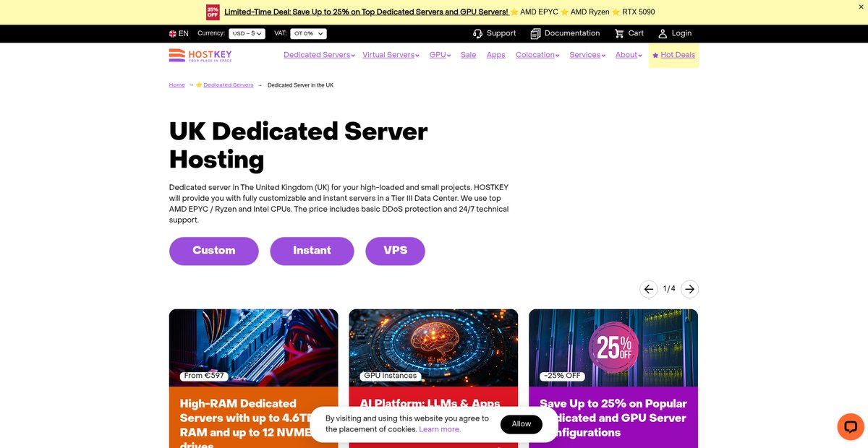Expand the Dedicated Servers menu
Viewport: 868px width, 448px height.
[x=319, y=55]
